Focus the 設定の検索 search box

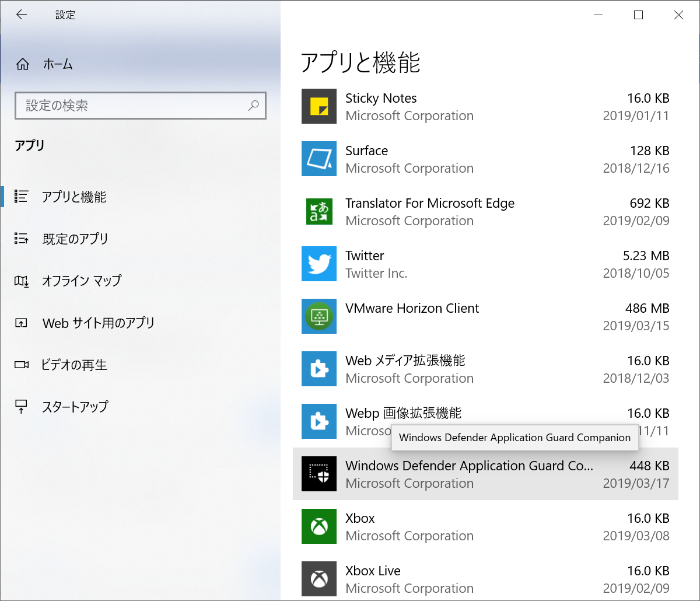click(x=140, y=106)
